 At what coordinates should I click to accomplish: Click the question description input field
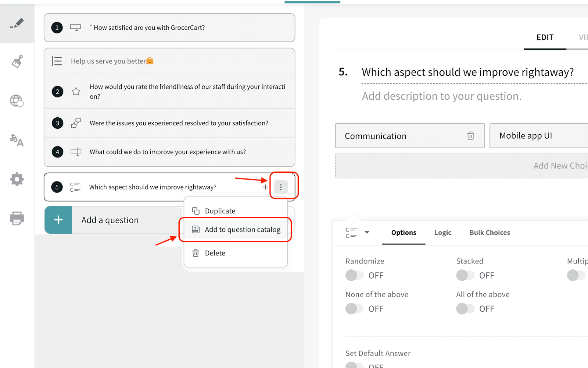(441, 96)
